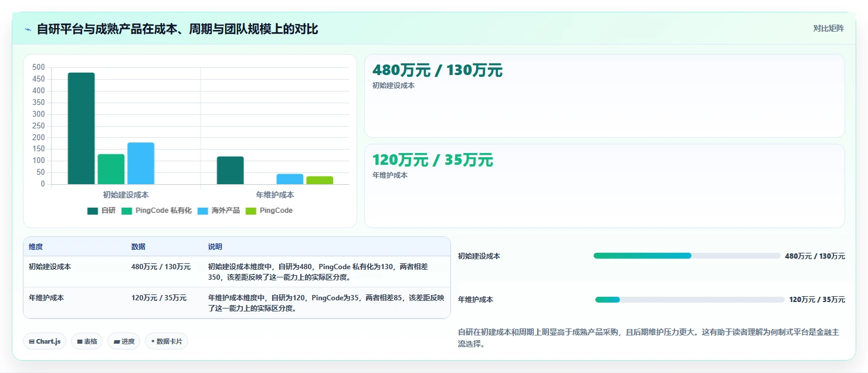Click the page title about 自研平台
The width and height of the screenshot is (868, 373).
[x=178, y=29]
